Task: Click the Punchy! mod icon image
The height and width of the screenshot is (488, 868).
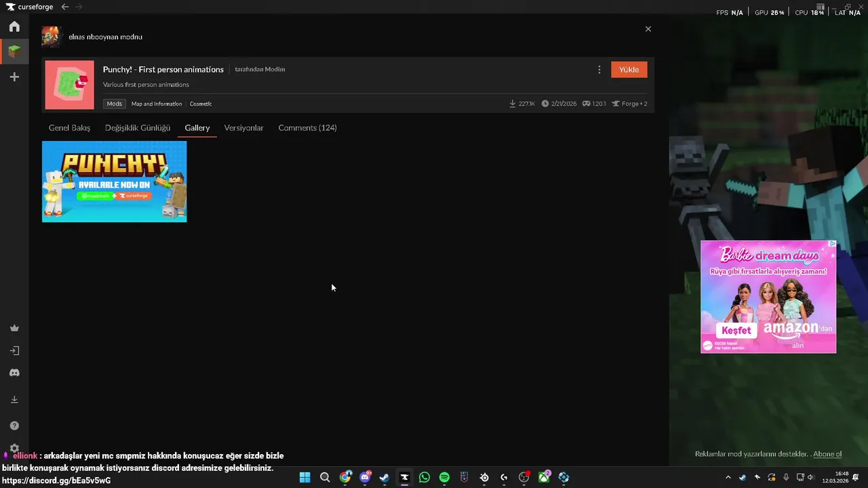Action: click(70, 85)
